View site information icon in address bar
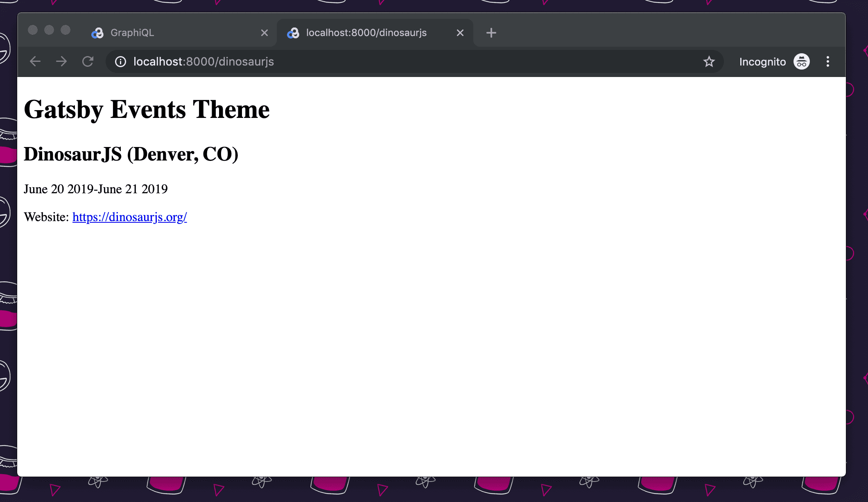The image size is (868, 502). pos(120,62)
